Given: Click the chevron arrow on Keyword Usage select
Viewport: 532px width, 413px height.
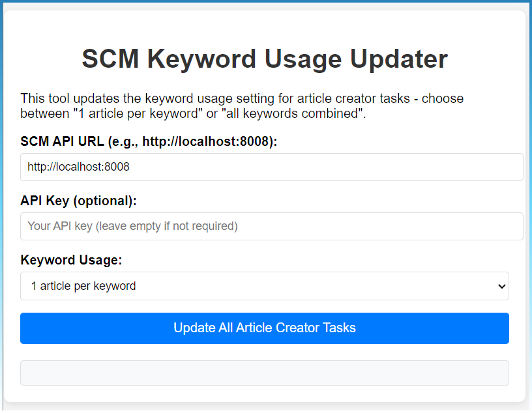Looking at the screenshot, I should point(501,287).
